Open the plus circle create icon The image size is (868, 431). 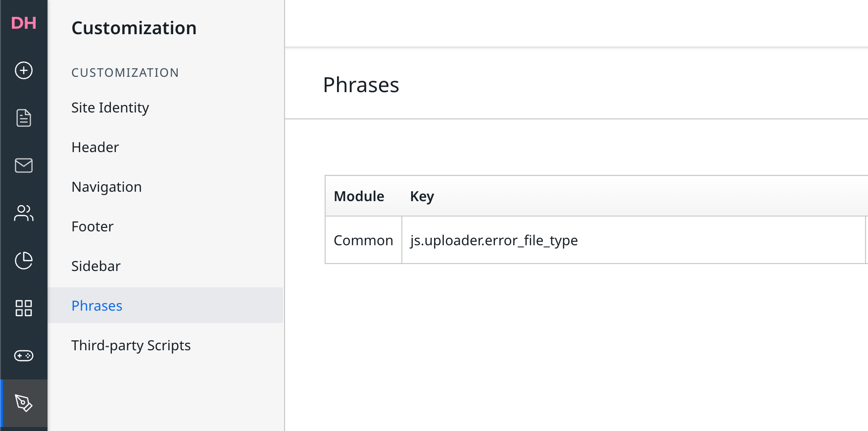[24, 70]
